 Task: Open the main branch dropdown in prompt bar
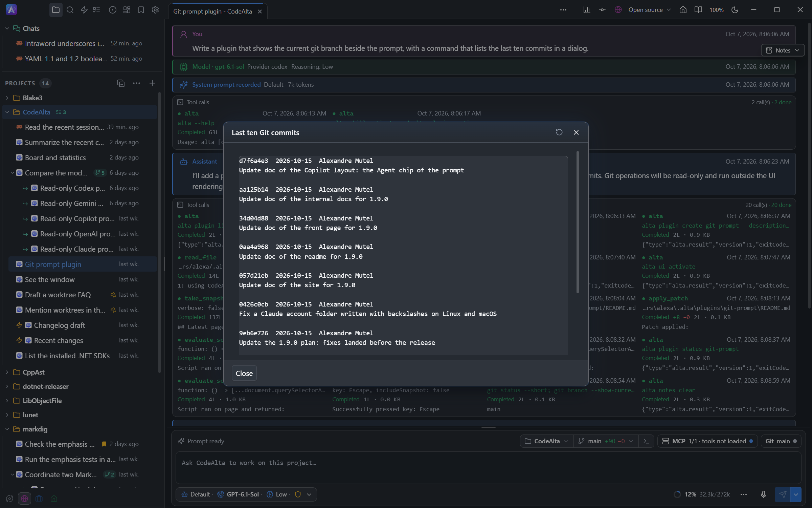tap(606, 441)
